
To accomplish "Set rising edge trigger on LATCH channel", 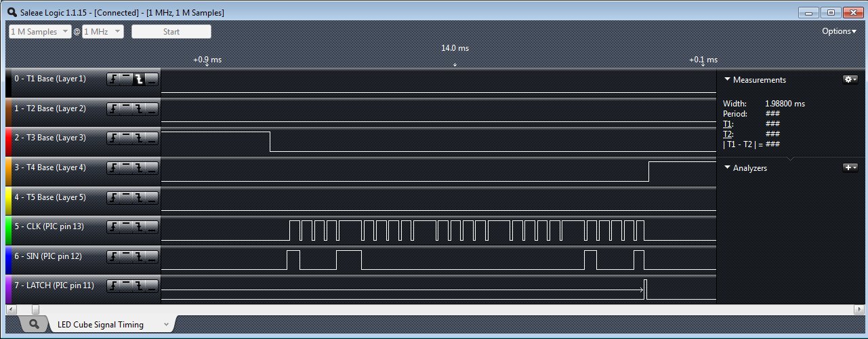I will [113, 285].
